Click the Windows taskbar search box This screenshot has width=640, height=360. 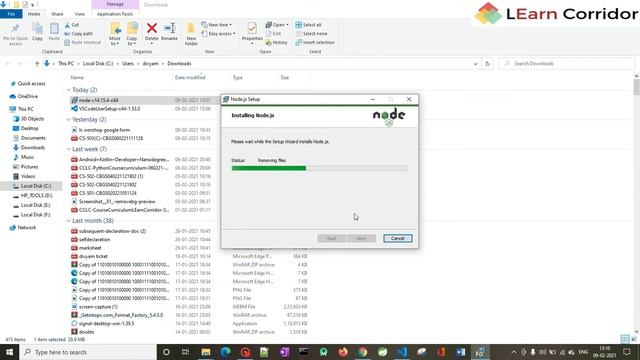tap(88, 352)
